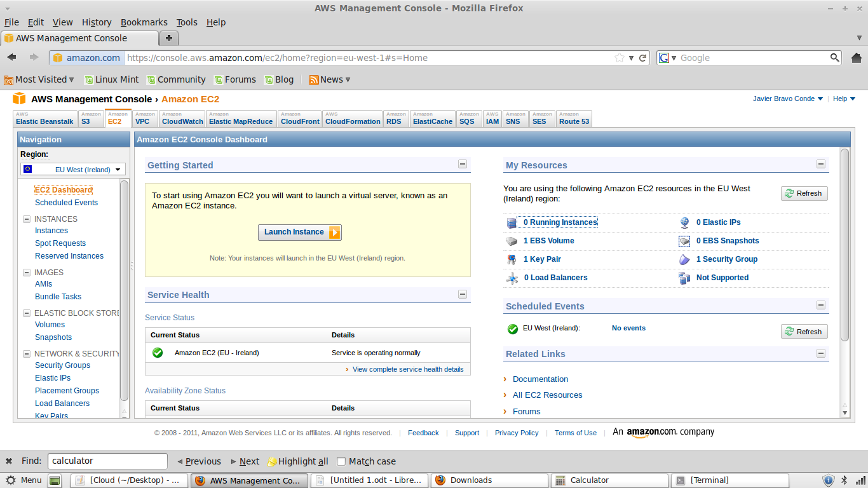Viewport: 868px width, 488px height.
Task: Refresh Scheduled Events with Refresh button
Action: (x=804, y=332)
